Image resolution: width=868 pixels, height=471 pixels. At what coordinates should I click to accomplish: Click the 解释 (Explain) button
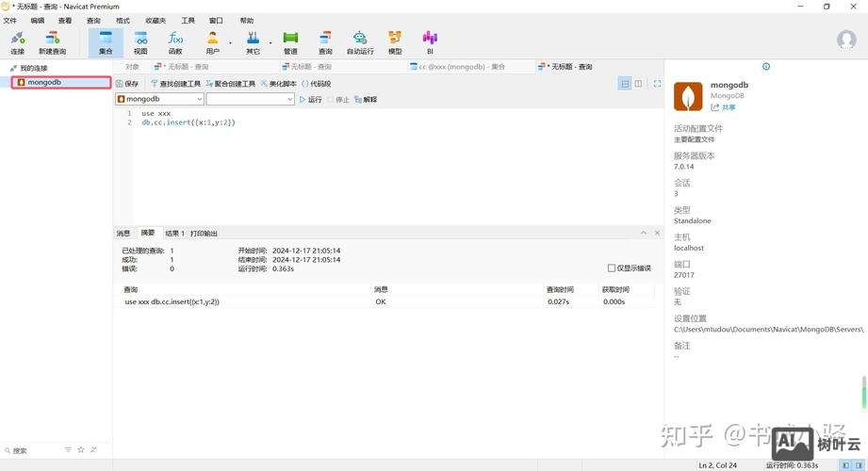click(x=366, y=100)
